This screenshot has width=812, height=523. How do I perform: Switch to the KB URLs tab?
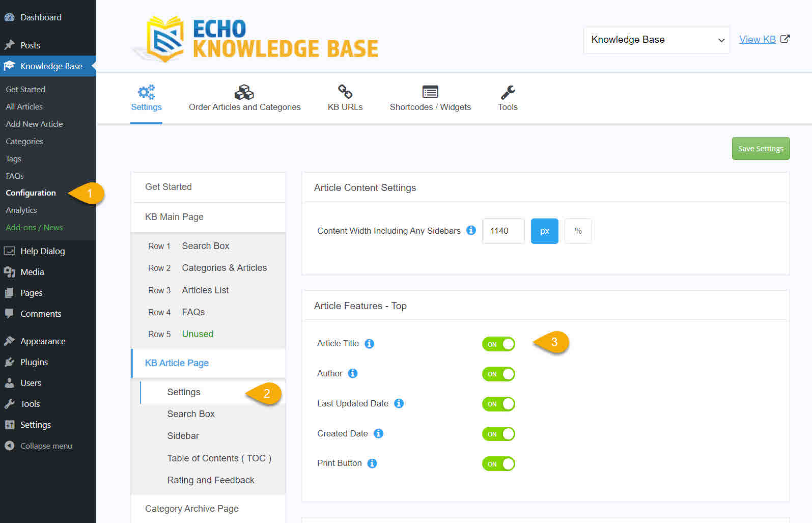pos(345,99)
